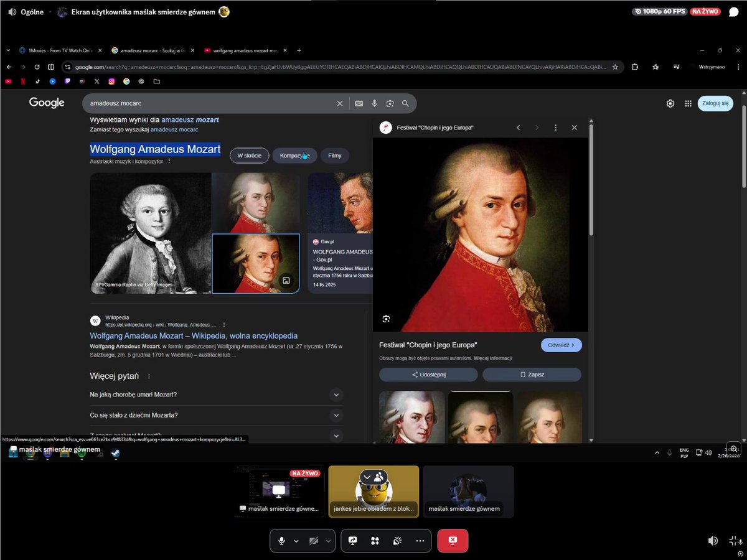
Task: Close the image preview panel
Action: 574,128
